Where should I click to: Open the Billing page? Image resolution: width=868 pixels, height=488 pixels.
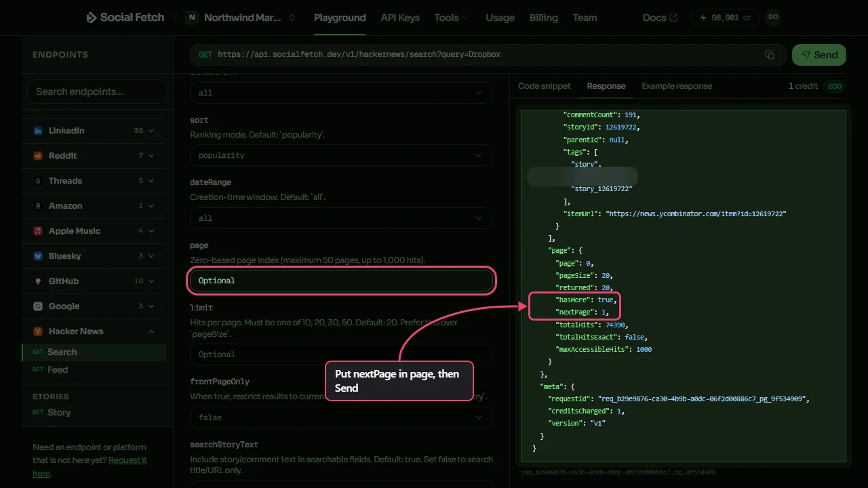(x=544, y=18)
